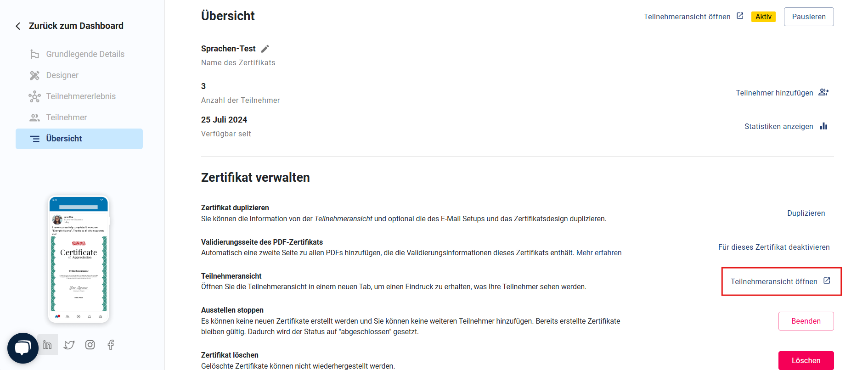Open the LinkedIn social icon

[x=47, y=345]
